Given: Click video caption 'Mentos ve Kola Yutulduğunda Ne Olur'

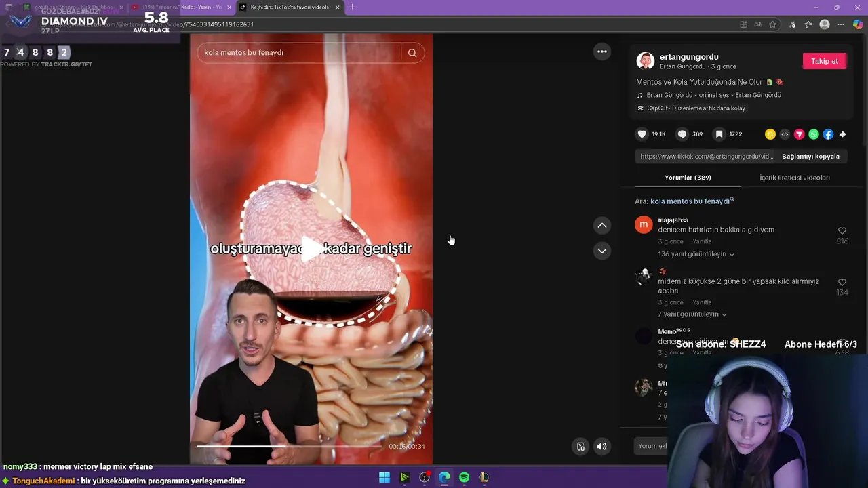Looking at the screenshot, I should point(699,82).
